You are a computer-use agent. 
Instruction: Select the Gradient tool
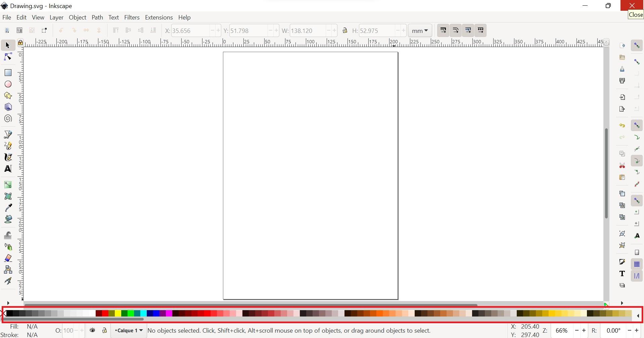pos(8,184)
